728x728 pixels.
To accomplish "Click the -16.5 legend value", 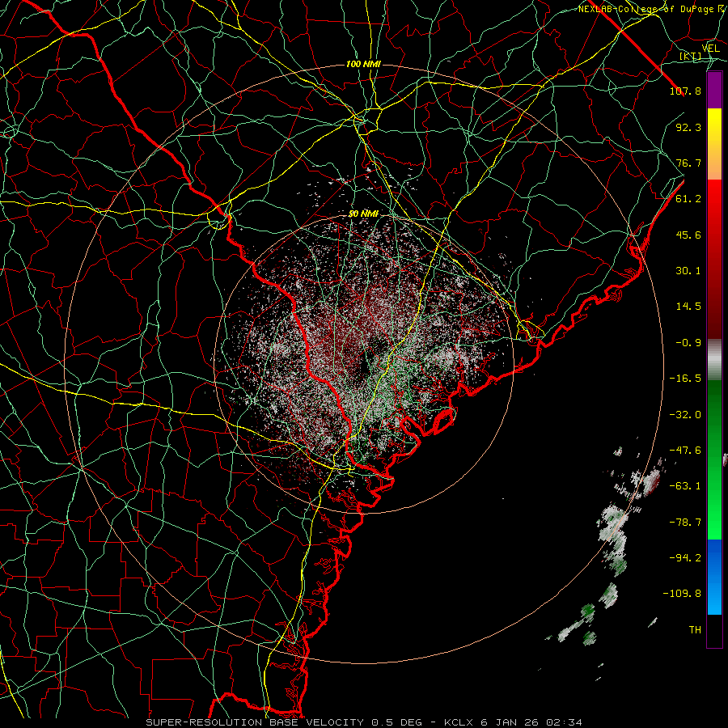I will 685,379.
